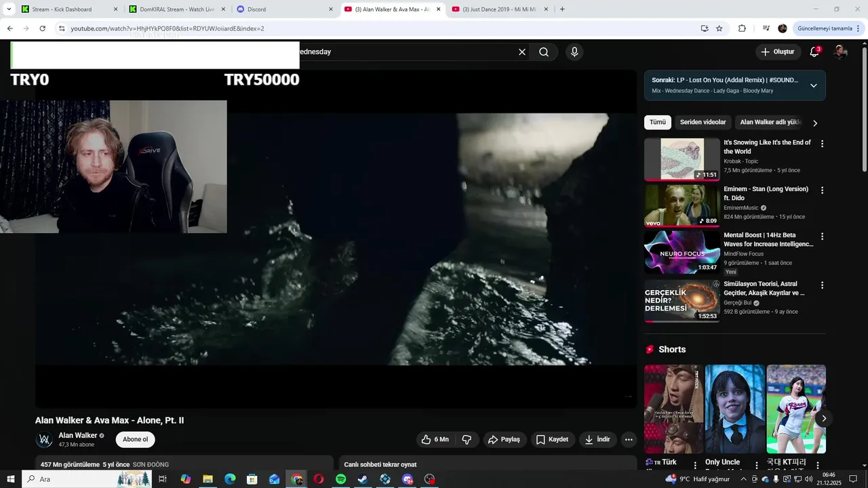Click the YouTube search magnifier button
868x488 pixels.
coord(544,52)
